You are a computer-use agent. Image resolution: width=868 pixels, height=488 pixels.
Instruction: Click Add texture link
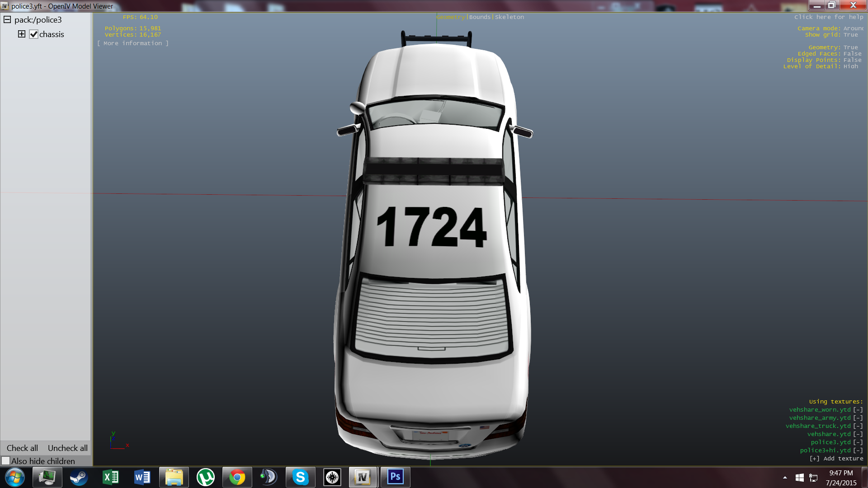836,459
